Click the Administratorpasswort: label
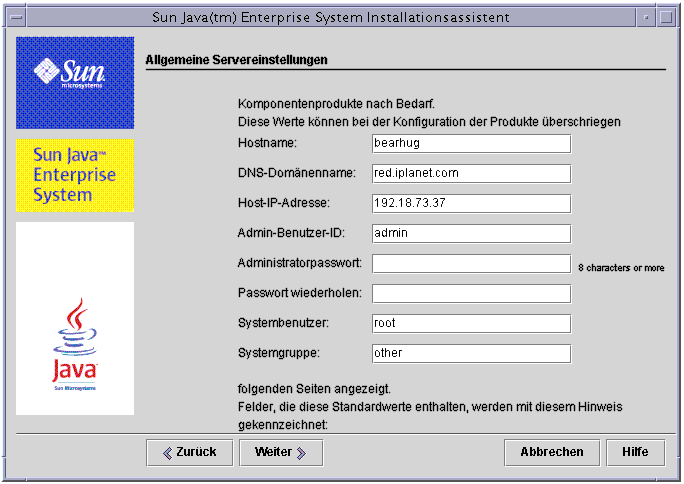 tap(300, 263)
